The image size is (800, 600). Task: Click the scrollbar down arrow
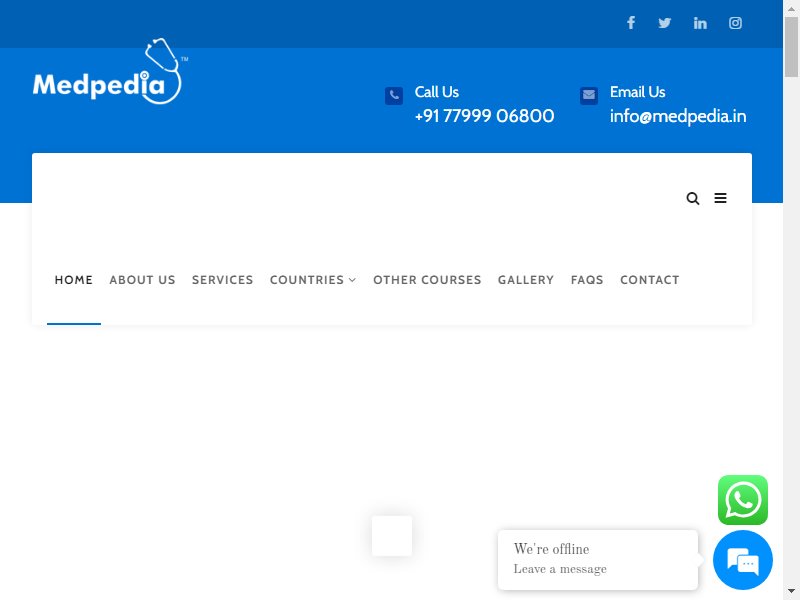pyautogui.click(x=791, y=591)
